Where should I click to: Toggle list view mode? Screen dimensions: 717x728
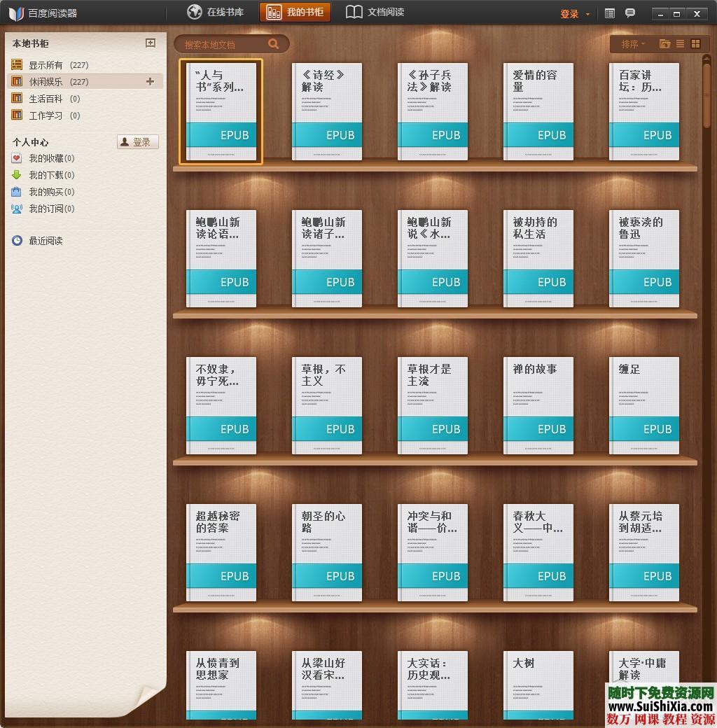[x=679, y=43]
